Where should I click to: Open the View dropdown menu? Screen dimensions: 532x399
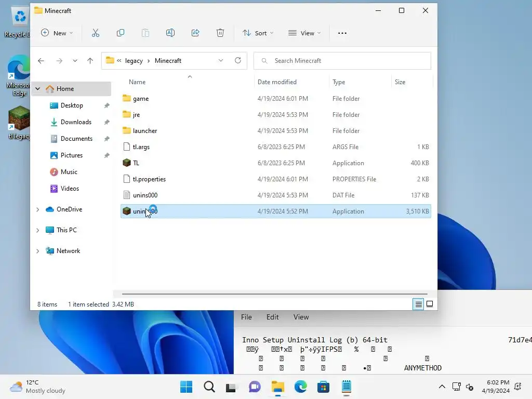[x=304, y=33]
